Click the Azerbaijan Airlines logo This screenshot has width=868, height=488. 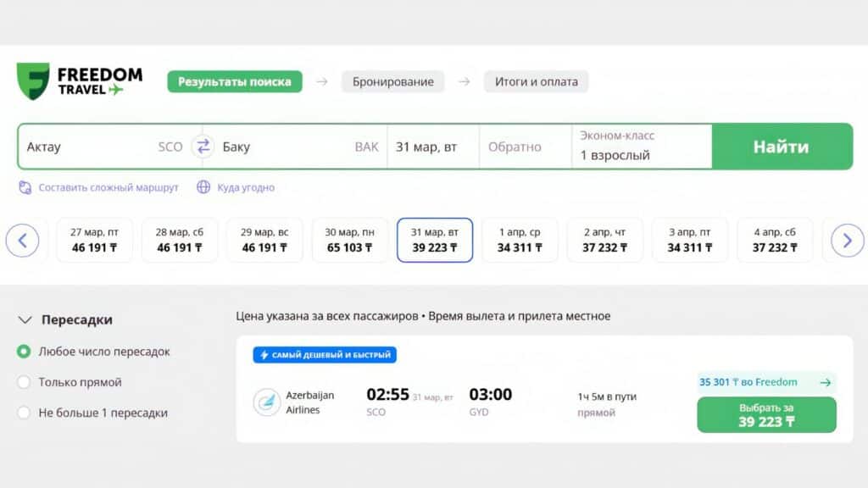[x=267, y=402]
